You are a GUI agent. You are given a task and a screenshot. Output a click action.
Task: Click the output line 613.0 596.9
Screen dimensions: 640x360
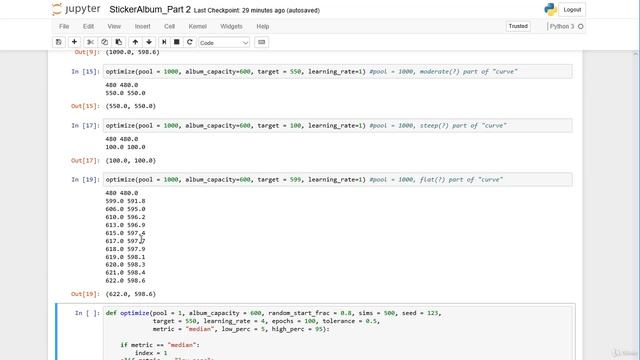pyautogui.click(x=125, y=225)
